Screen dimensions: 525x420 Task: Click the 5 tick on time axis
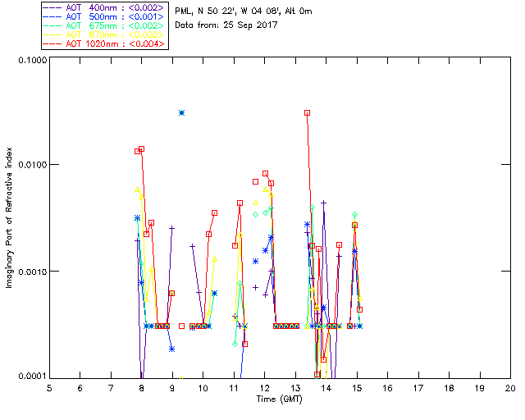[49, 388]
